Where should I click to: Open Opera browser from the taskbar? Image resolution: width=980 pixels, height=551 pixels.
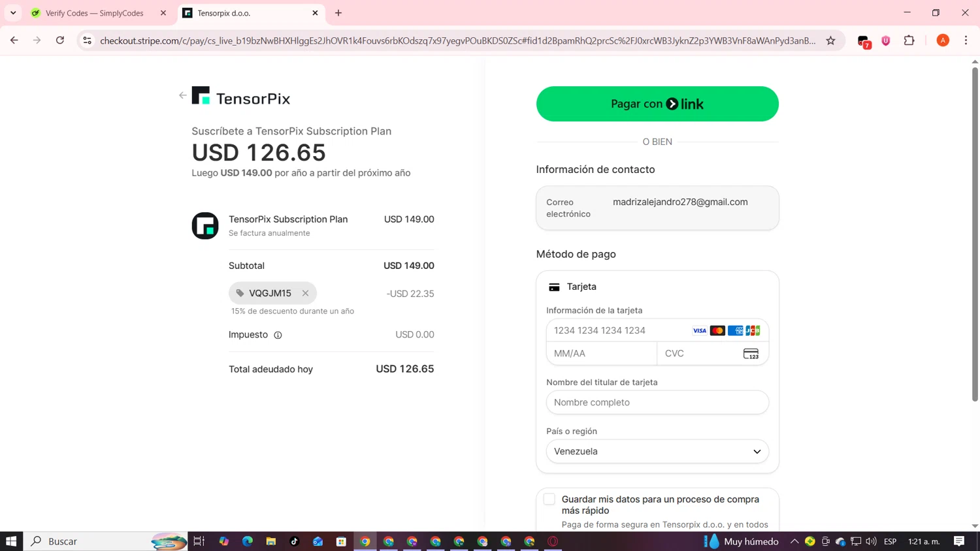[553, 541]
